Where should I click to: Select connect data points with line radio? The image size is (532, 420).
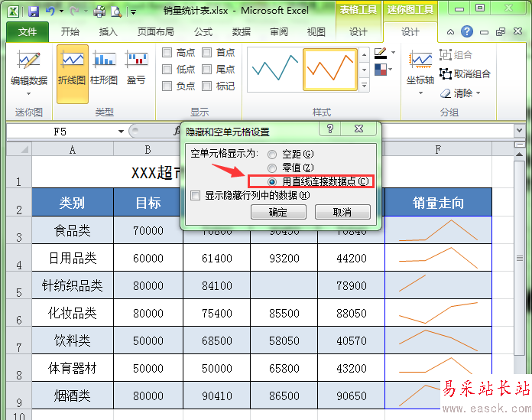[x=272, y=181]
